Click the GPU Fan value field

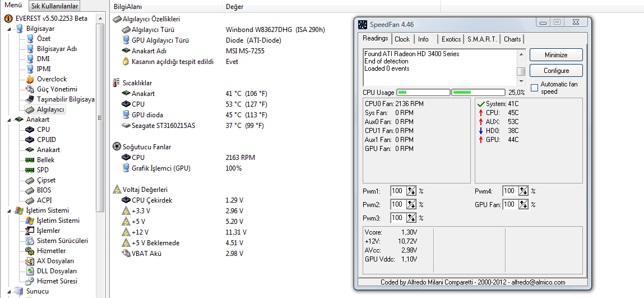point(510,204)
